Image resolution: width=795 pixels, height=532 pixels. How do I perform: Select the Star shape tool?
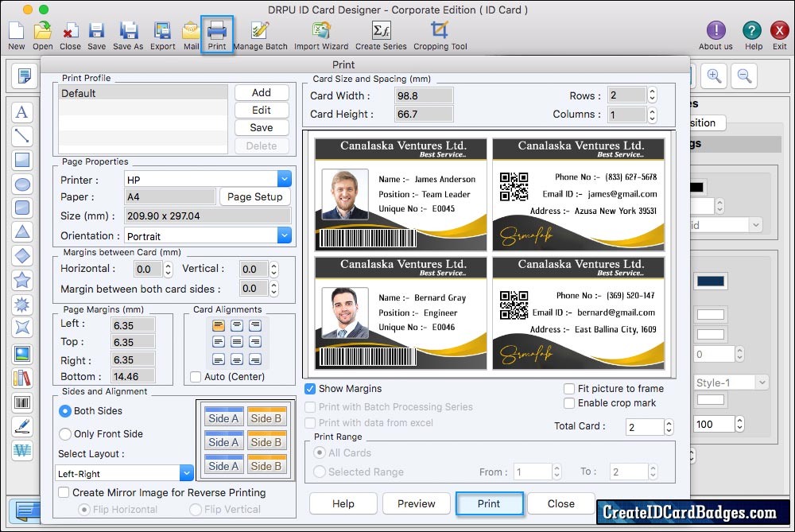pos(21,280)
